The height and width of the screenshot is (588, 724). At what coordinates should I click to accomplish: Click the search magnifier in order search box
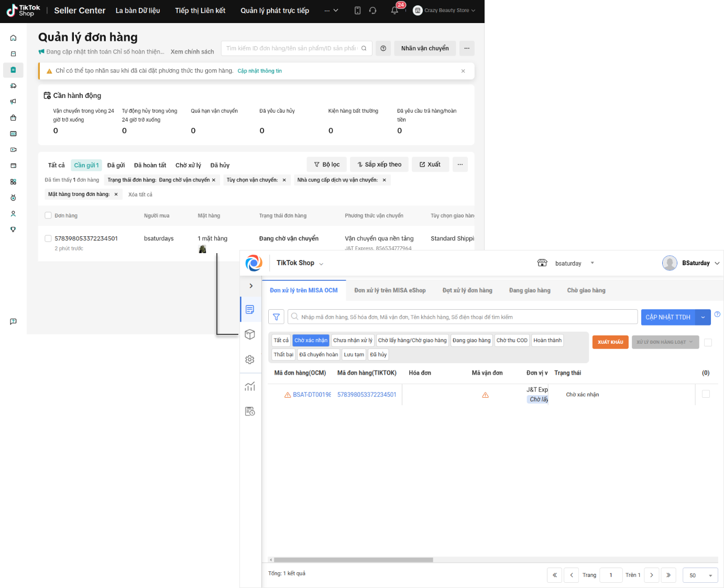tap(364, 48)
